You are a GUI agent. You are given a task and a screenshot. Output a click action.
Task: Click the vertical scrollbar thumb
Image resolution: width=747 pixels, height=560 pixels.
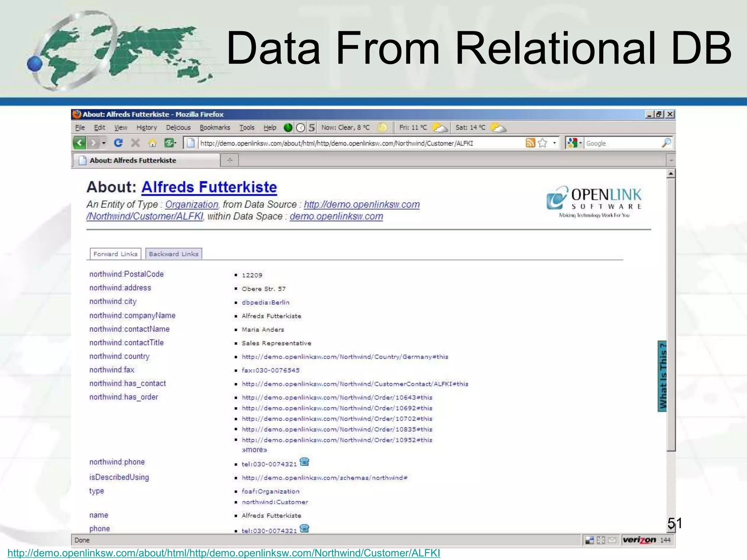pyautogui.click(x=671, y=315)
